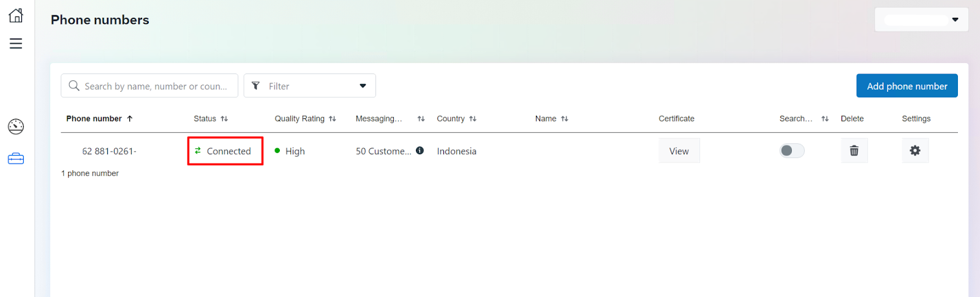Sort the Status column
Viewport: 980px width, 297px height.
click(x=224, y=119)
